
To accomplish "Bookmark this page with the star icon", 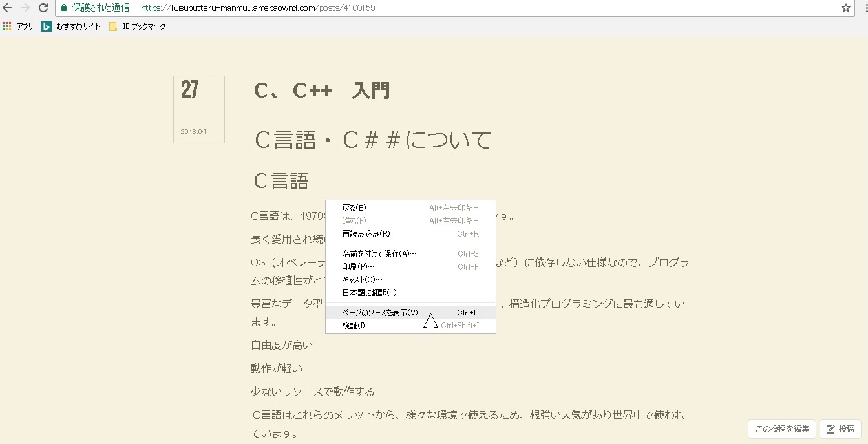I will (846, 8).
